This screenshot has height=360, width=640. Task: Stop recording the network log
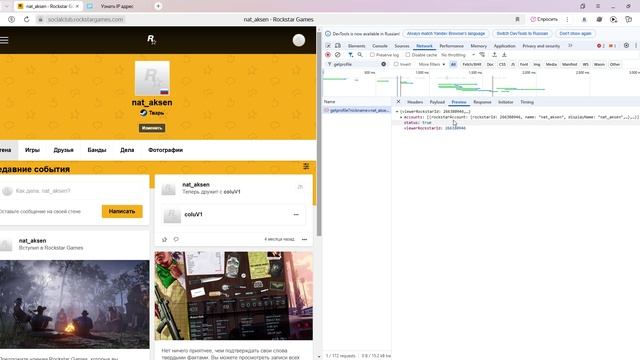(x=328, y=55)
